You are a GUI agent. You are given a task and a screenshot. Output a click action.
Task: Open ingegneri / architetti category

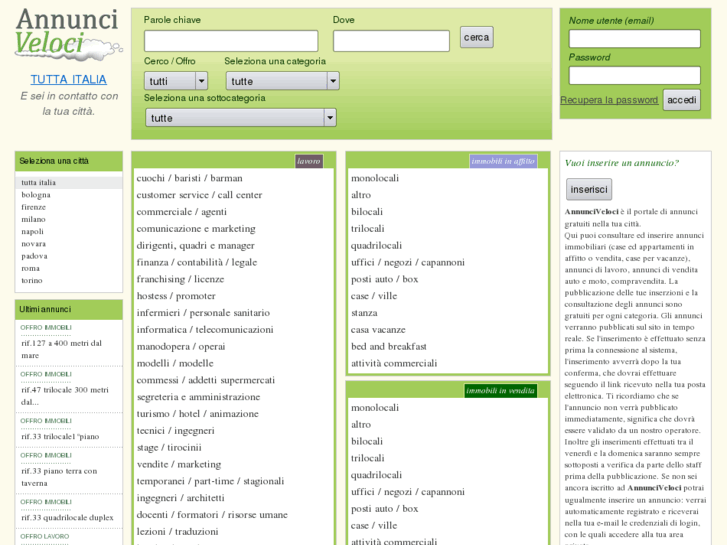(180, 498)
